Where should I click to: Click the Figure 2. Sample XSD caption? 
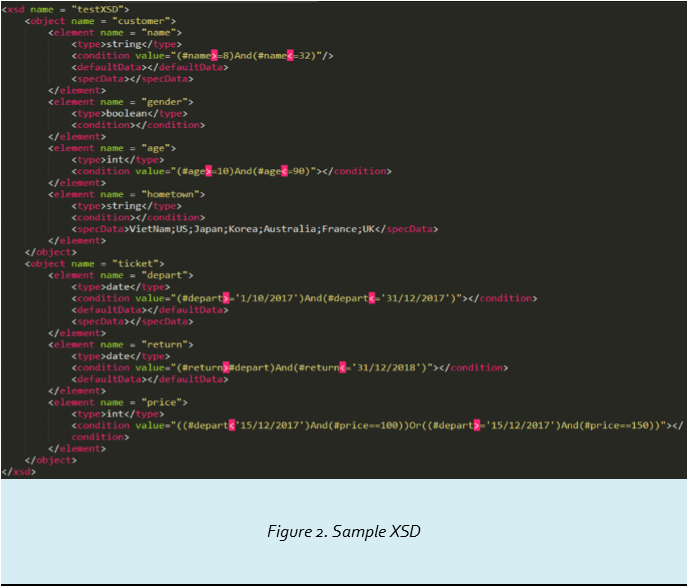coord(344,532)
